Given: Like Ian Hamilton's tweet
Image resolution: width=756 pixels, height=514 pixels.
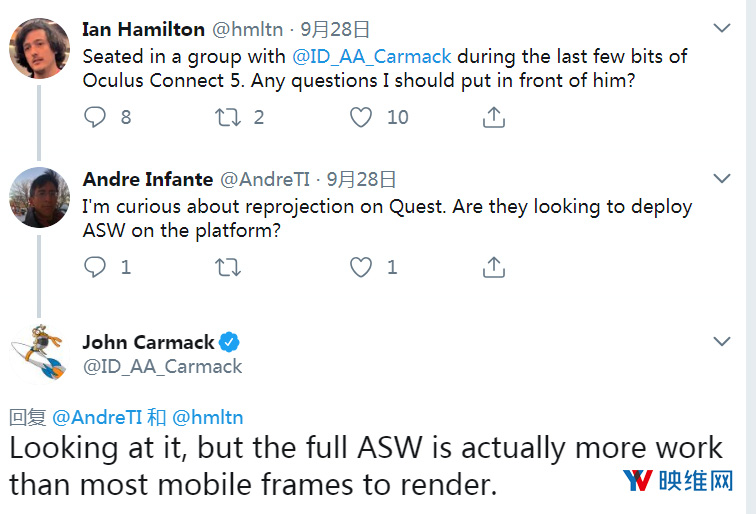Looking at the screenshot, I should pos(361,117).
